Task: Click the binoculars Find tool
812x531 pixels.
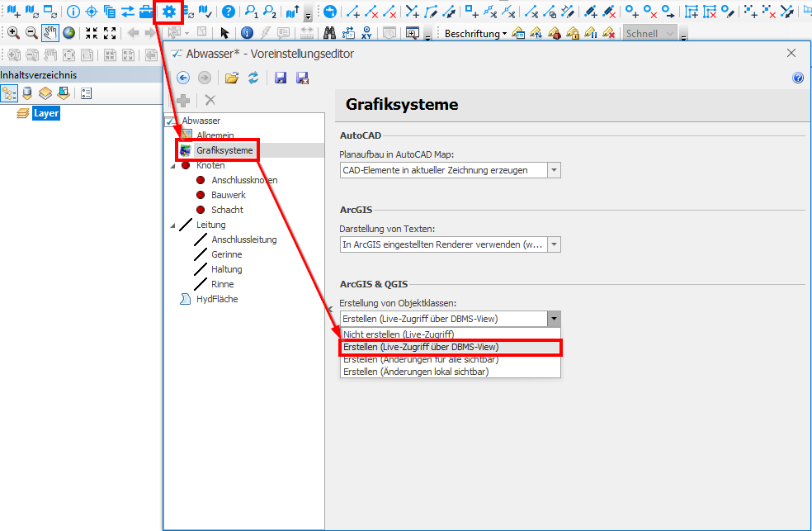Action: (328, 33)
